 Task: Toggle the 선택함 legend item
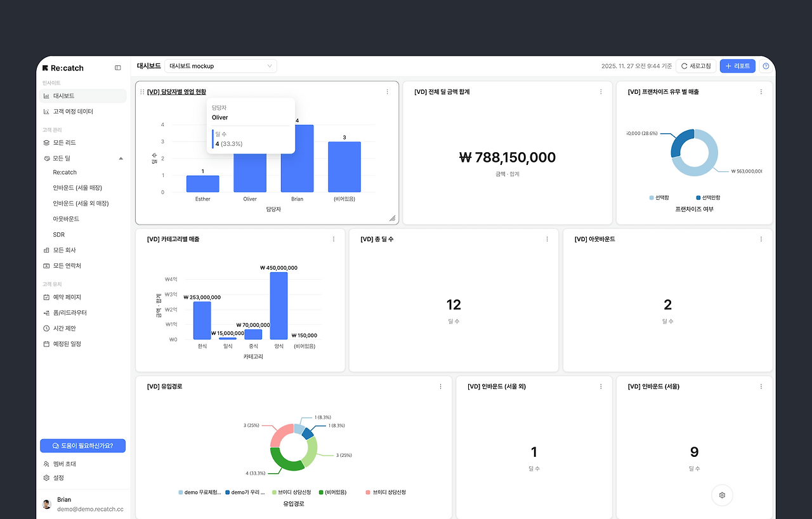pyautogui.click(x=661, y=198)
